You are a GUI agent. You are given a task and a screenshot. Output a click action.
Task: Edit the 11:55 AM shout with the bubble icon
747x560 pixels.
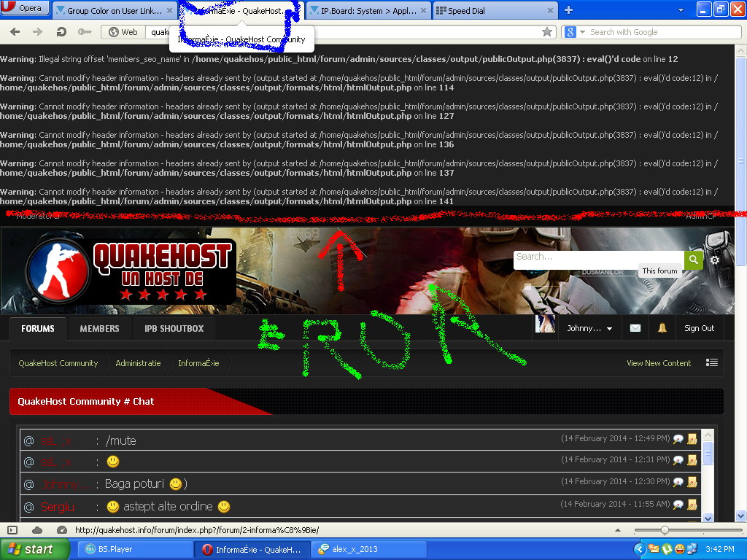point(678,505)
